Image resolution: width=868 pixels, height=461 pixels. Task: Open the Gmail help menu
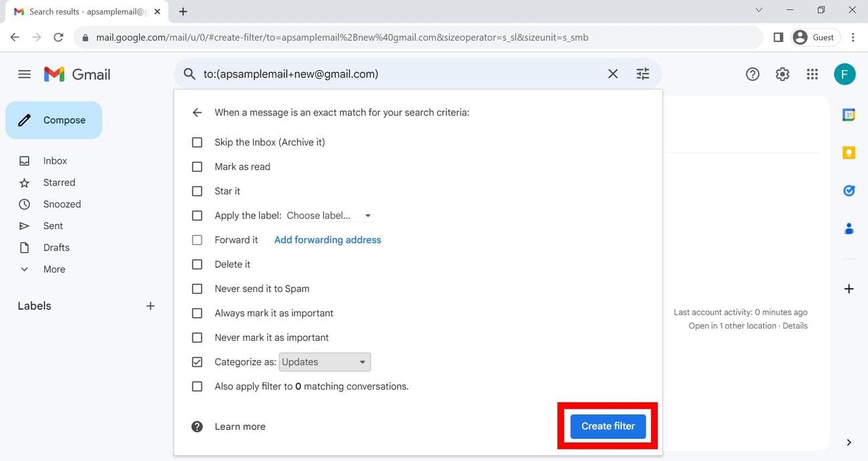coord(752,73)
